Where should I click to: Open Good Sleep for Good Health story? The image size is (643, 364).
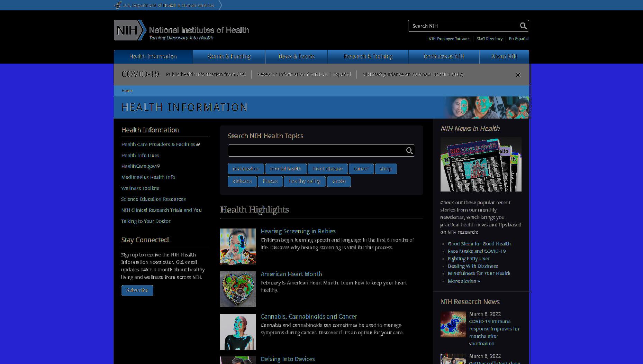[x=479, y=244]
